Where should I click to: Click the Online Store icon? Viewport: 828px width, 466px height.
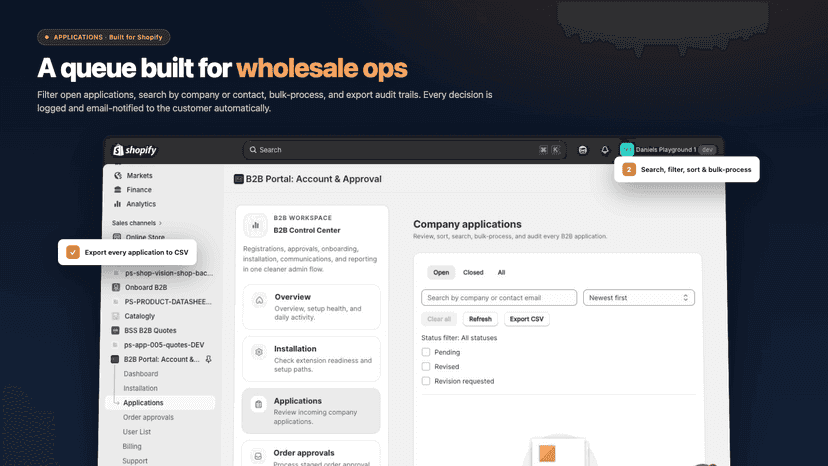117,237
